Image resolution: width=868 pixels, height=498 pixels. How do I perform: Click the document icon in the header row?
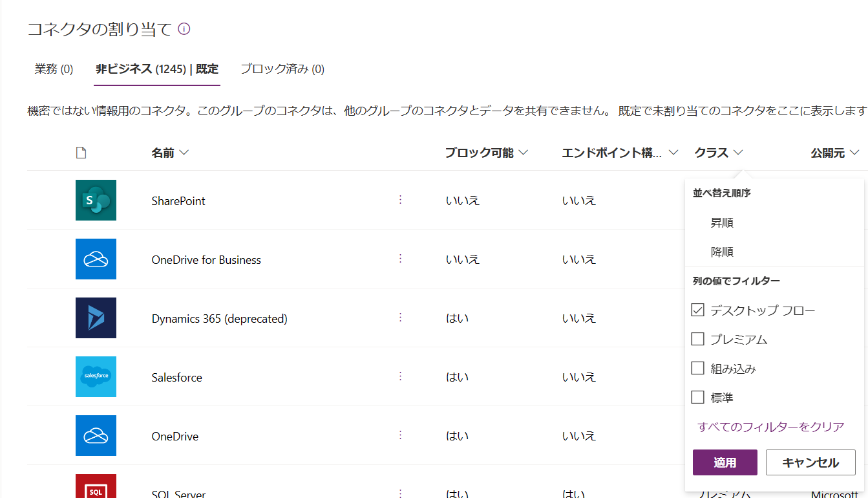pos(81,153)
